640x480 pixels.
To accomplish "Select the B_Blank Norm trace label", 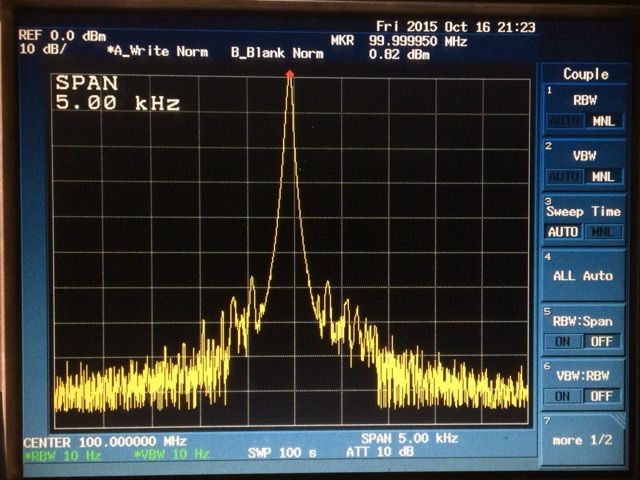I will click(x=277, y=53).
